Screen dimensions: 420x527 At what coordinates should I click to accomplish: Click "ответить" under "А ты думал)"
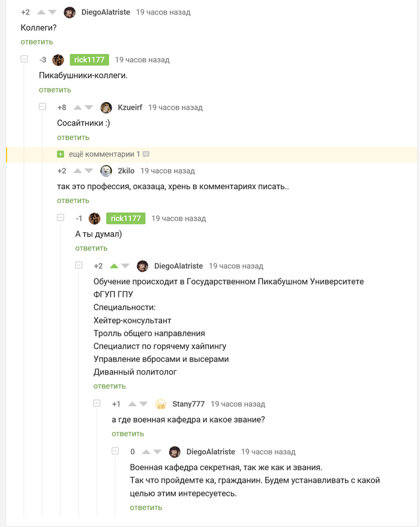91,248
